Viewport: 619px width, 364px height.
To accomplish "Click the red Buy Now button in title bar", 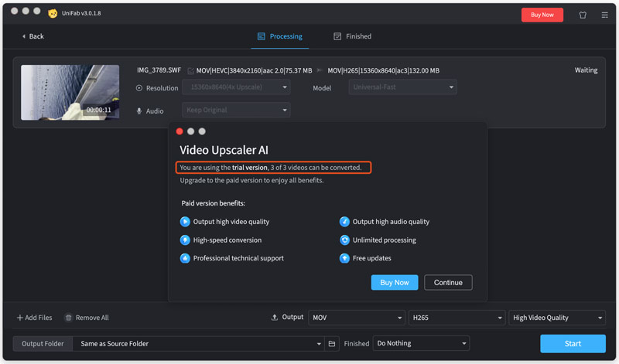I will coord(542,15).
